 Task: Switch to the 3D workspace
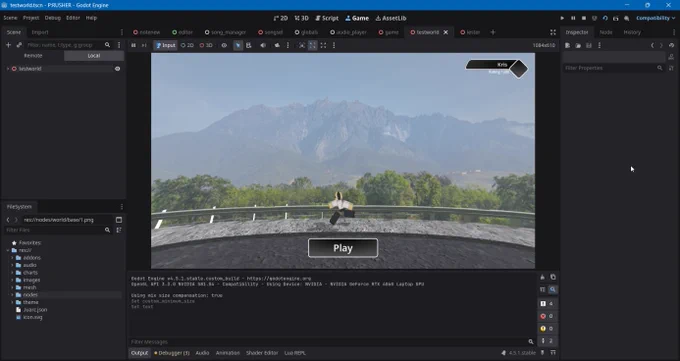pyautogui.click(x=301, y=18)
